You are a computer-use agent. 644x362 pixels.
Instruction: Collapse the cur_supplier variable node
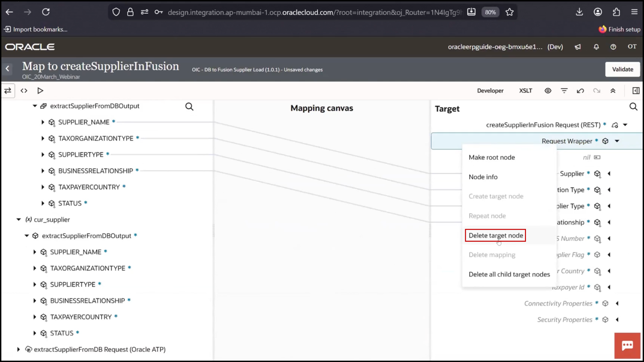(18, 220)
